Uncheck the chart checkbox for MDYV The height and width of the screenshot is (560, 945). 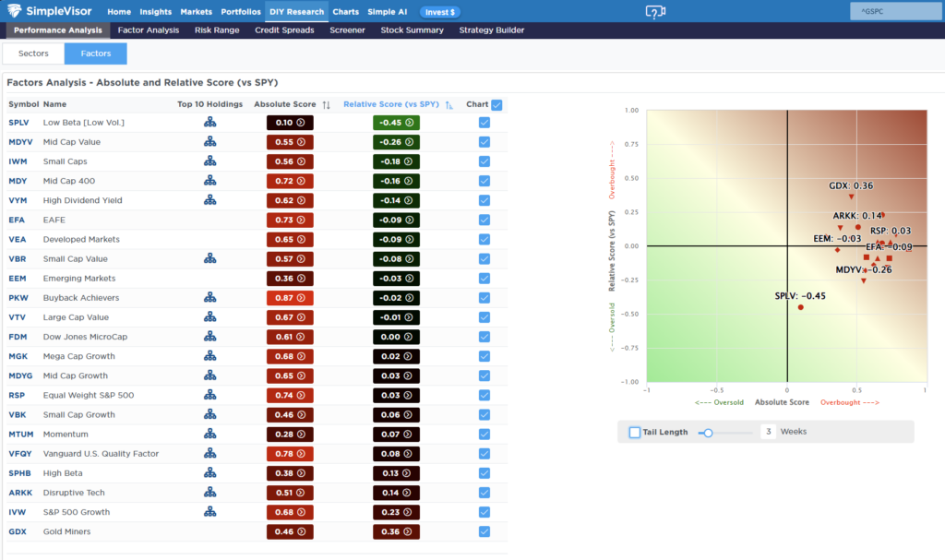[x=484, y=142]
